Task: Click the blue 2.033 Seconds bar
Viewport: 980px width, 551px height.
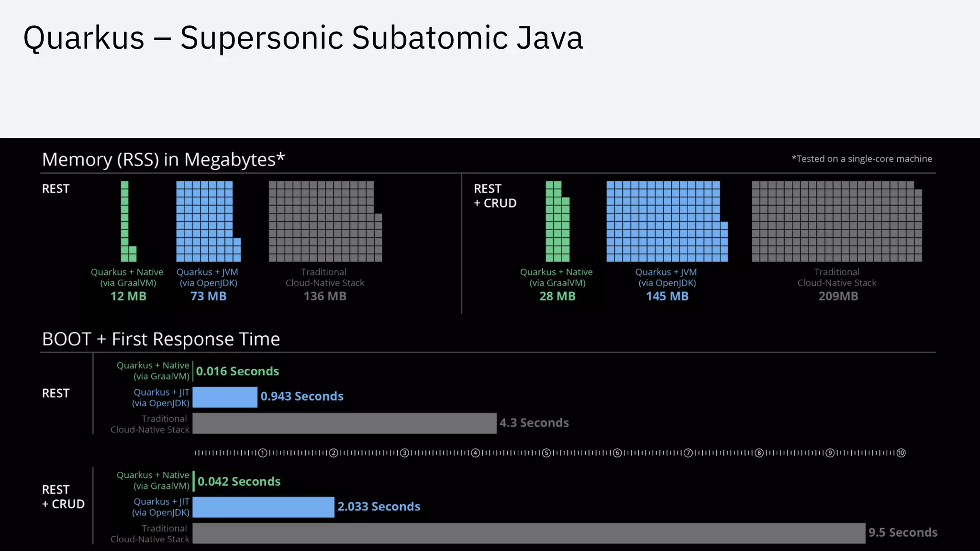Action: tap(263, 507)
